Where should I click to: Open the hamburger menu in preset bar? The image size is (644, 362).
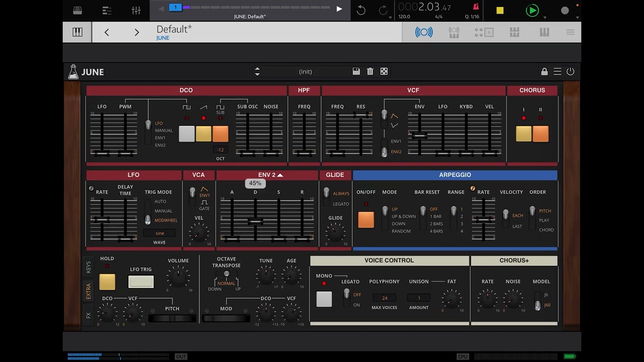tap(570, 32)
